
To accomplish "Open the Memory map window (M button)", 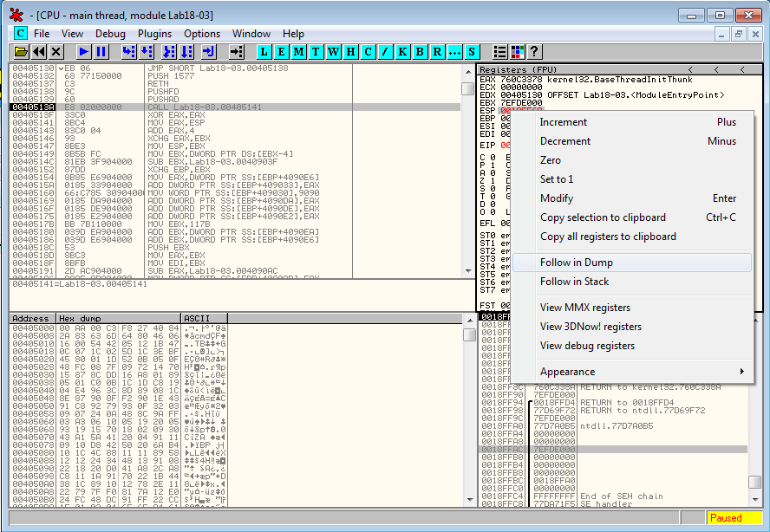I will click(299, 52).
